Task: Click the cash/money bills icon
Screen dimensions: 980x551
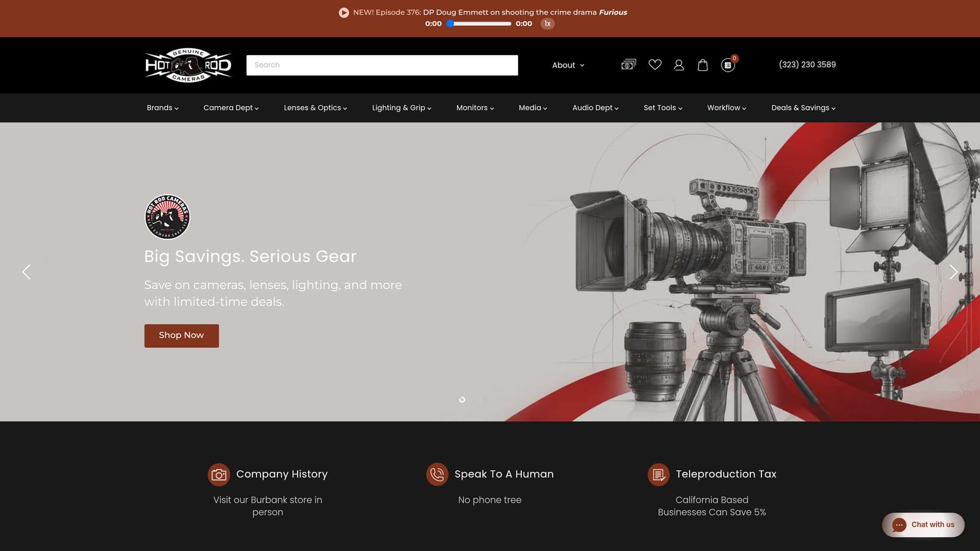Action: click(x=628, y=64)
